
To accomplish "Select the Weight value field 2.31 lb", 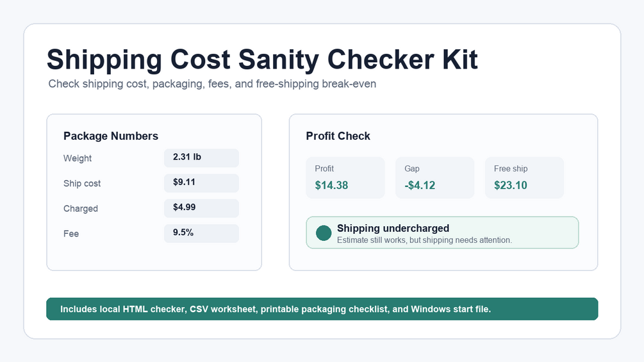I will click(x=201, y=158).
